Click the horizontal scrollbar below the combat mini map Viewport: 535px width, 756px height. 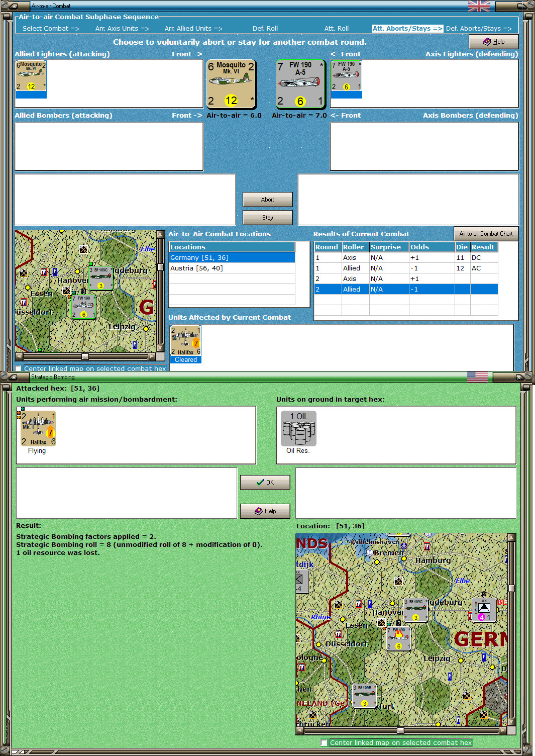tap(85, 357)
